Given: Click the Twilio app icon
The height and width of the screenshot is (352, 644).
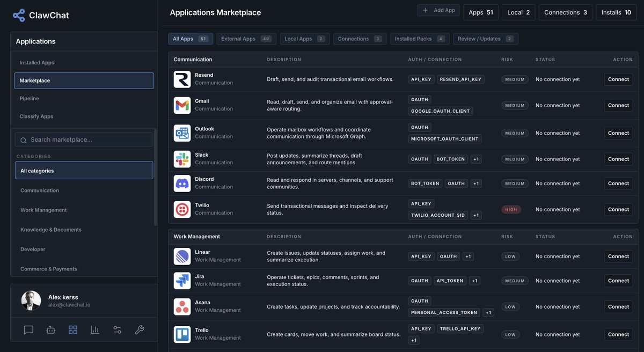Looking at the screenshot, I should tap(182, 209).
